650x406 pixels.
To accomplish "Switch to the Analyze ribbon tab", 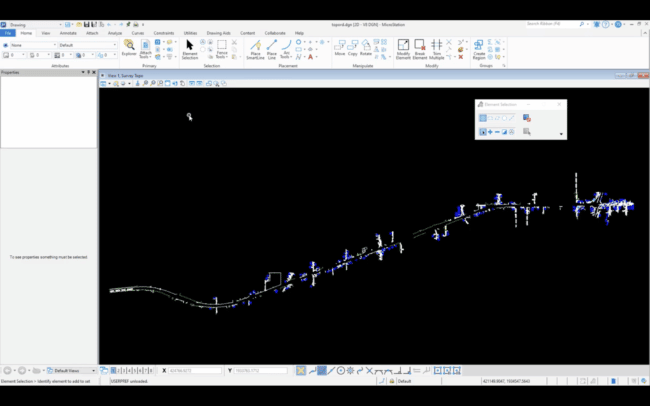I will coord(115,33).
